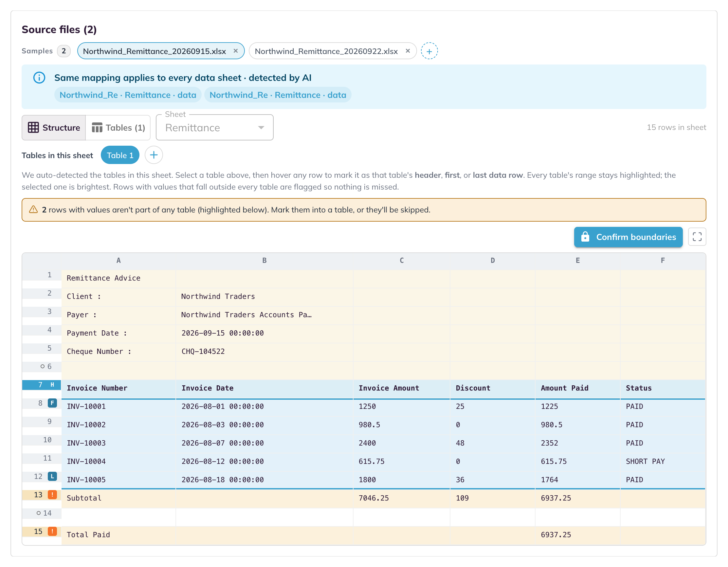Click the SHORT PAY status cell
Viewport: 728px width, 567px height.
tap(663, 462)
